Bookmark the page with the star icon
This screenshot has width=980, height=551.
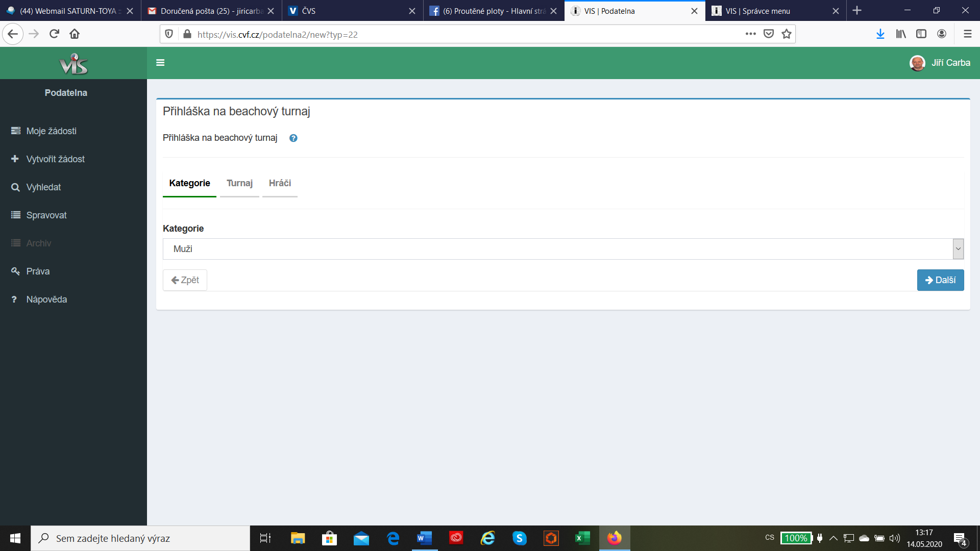coord(786,34)
